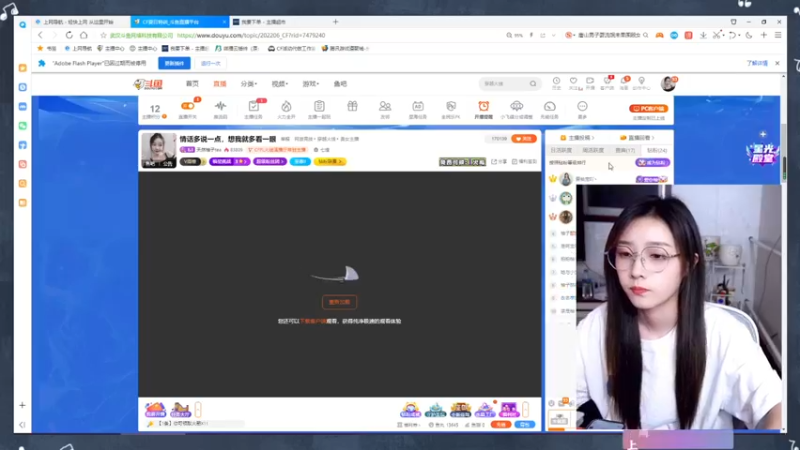Click the audio waveform icon in the streamer toolbar

220,106
